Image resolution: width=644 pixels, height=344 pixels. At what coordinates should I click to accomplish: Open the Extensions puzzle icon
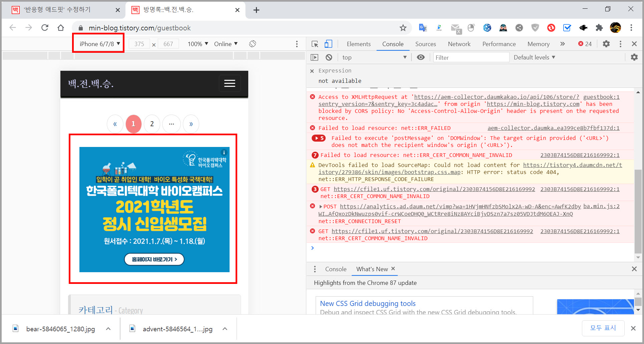click(599, 28)
